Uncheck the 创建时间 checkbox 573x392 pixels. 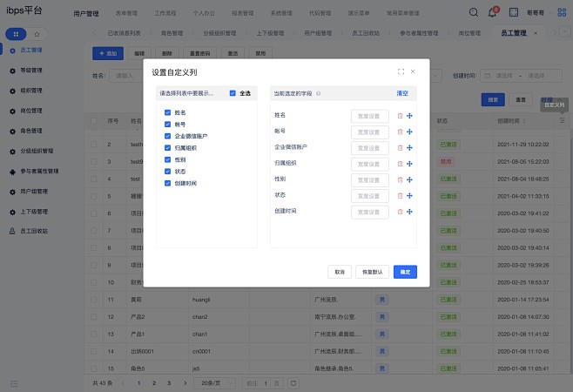[167, 183]
